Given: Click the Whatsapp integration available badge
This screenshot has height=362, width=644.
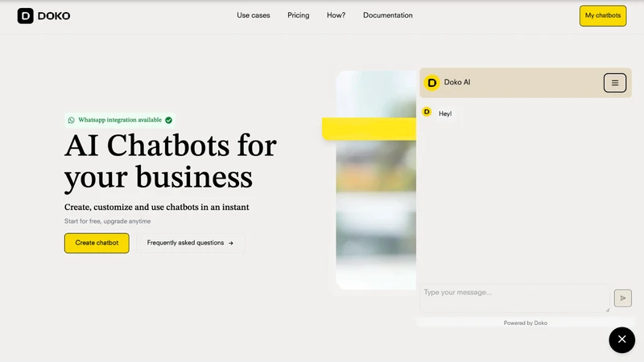Looking at the screenshot, I should click(x=120, y=120).
